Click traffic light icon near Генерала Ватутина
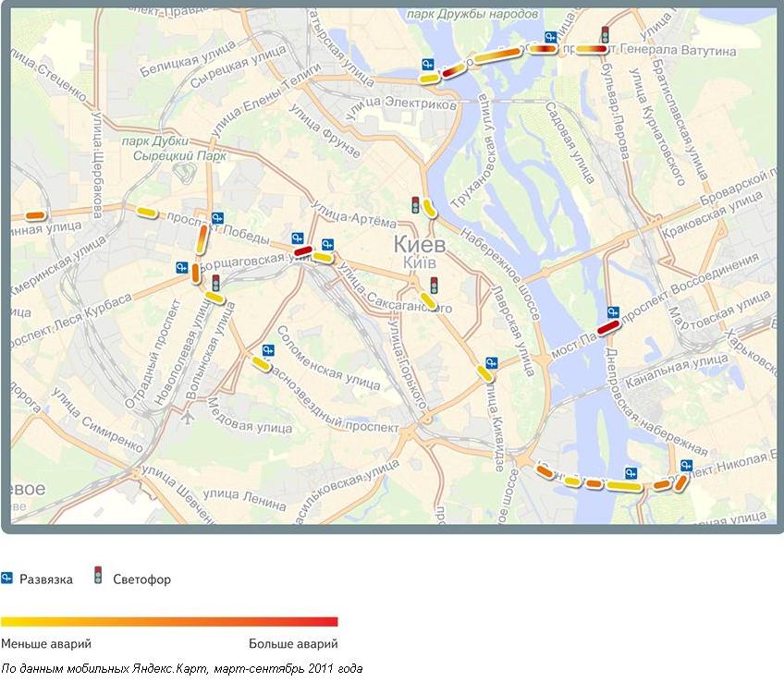 605,34
